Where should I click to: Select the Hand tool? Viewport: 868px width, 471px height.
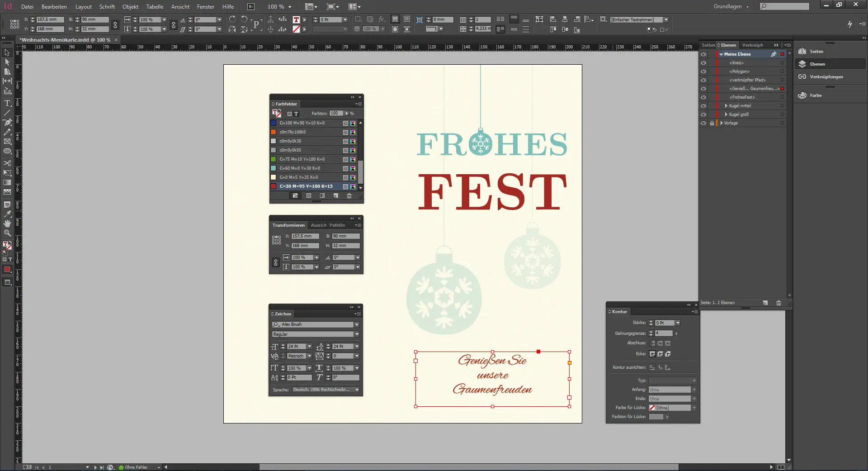tap(7, 224)
